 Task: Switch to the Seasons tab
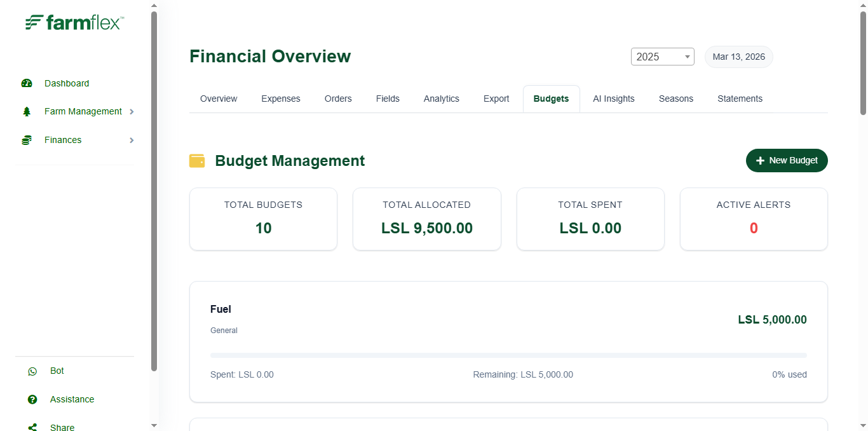676,99
